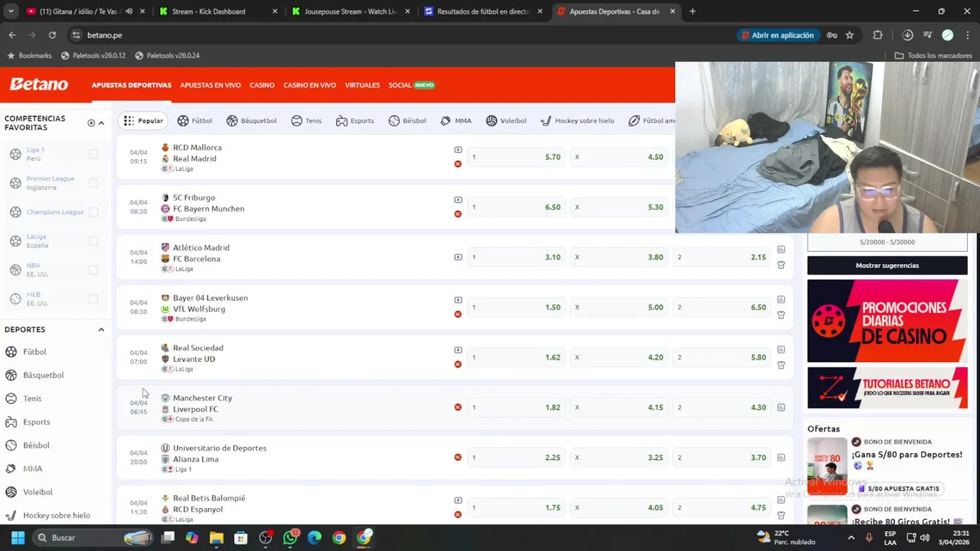Open the browser extensions puzzle icon
The height and width of the screenshot is (551, 980).
point(877,35)
